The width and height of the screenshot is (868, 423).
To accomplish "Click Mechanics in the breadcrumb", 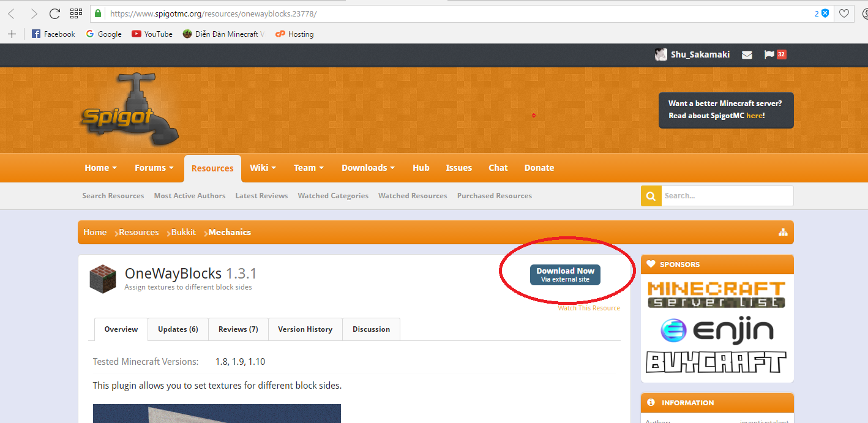I will (x=230, y=232).
